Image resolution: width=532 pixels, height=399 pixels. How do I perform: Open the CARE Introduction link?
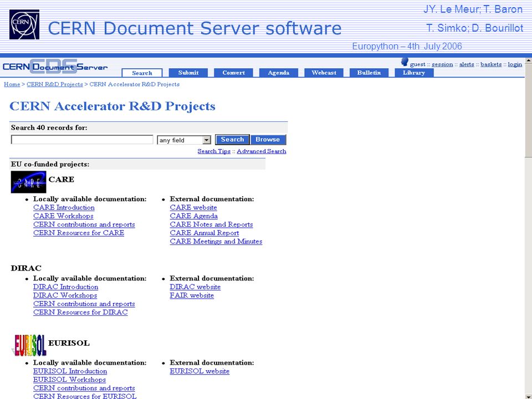[64, 208]
